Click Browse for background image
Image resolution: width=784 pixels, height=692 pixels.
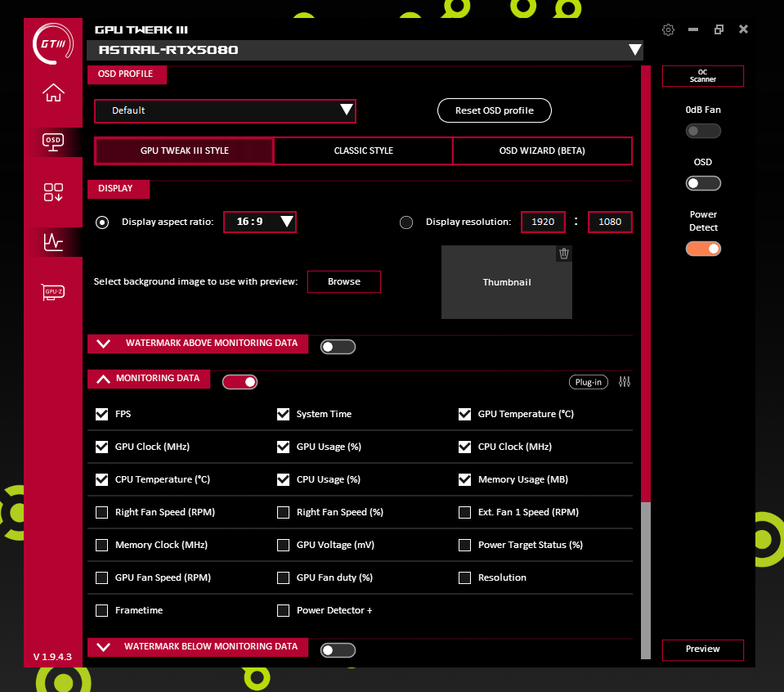(344, 281)
